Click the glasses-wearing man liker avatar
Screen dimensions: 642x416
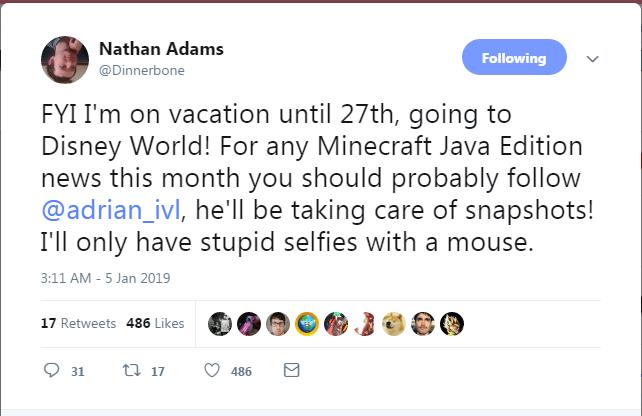click(x=278, y=324)
